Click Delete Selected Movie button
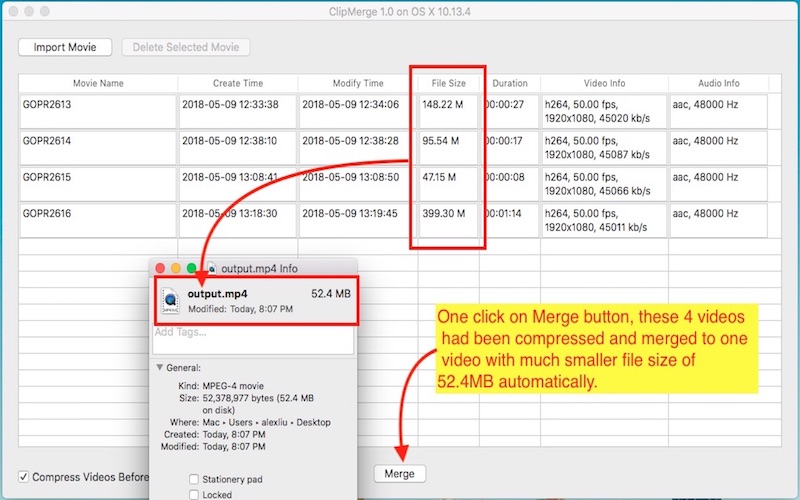This screenshot has width=800, height=500. 186,47
